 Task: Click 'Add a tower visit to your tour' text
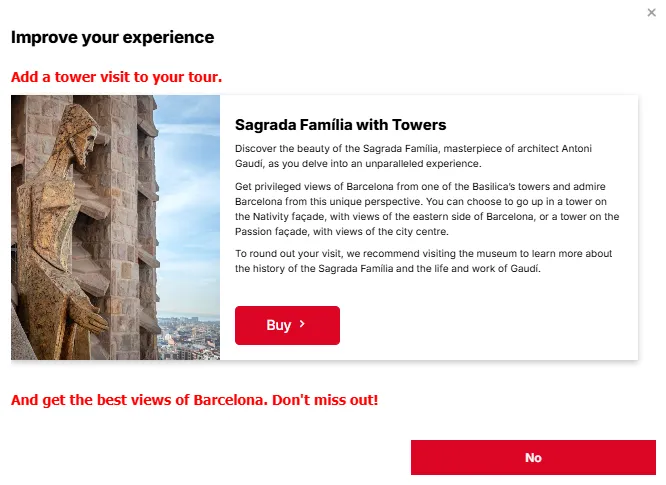click(x=116, y=77)
